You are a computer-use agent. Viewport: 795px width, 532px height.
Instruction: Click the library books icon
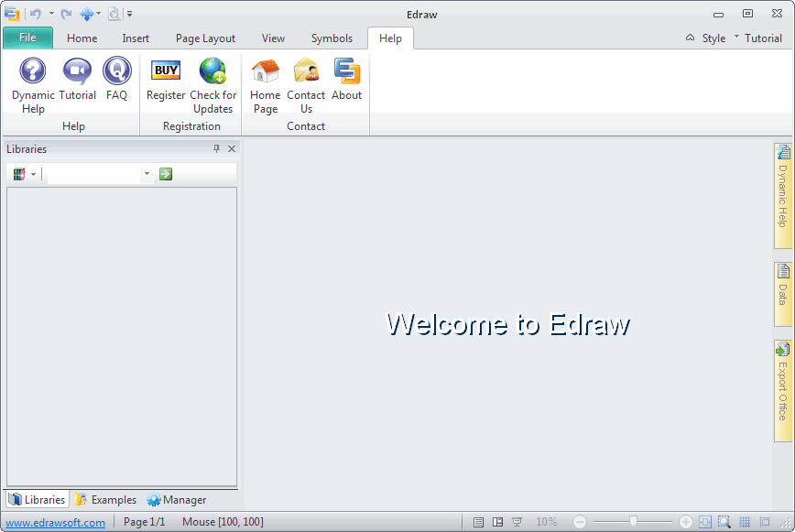19,174
